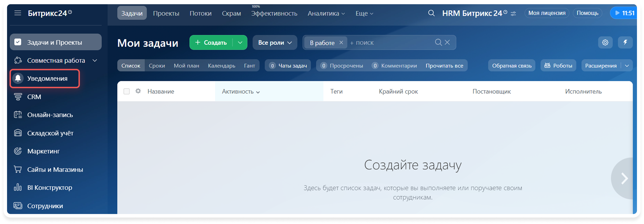Click the search magnifier in top bar
The width and height of the screenshot is (644, 224).
pyautogui.click(x=431, y=13)
